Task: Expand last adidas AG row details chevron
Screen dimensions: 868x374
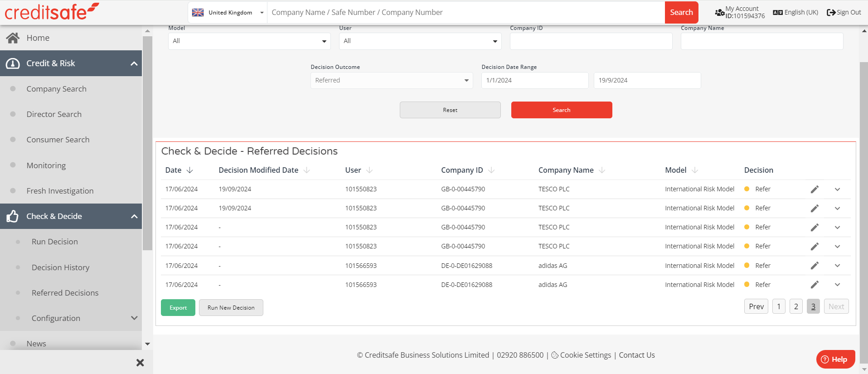Action: click(837, 285)
